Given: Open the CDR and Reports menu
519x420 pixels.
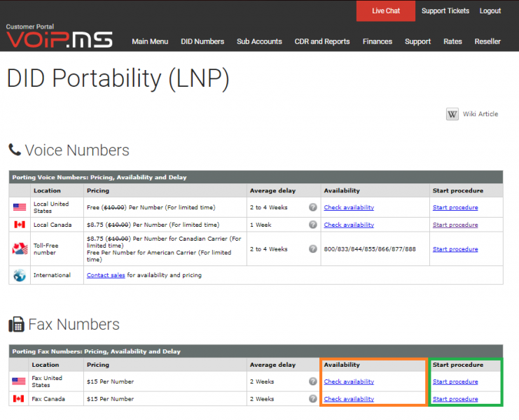Looking at the screenshot, I should [322, 41].
